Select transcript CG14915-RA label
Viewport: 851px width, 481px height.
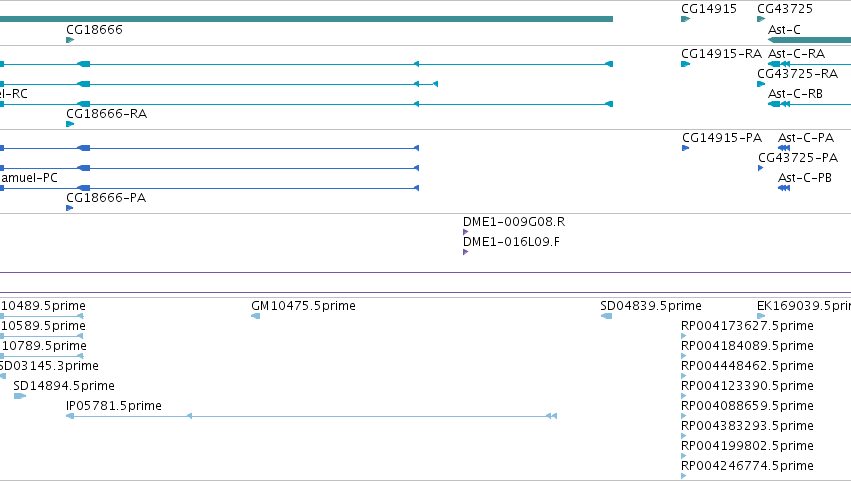click(721, 54)
